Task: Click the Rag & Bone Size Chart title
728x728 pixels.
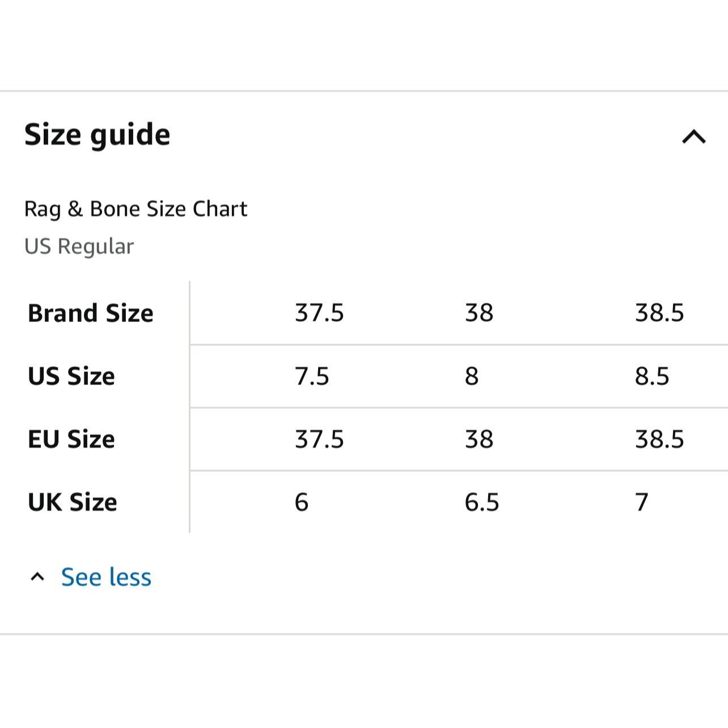Action: (x=136, y=209)
